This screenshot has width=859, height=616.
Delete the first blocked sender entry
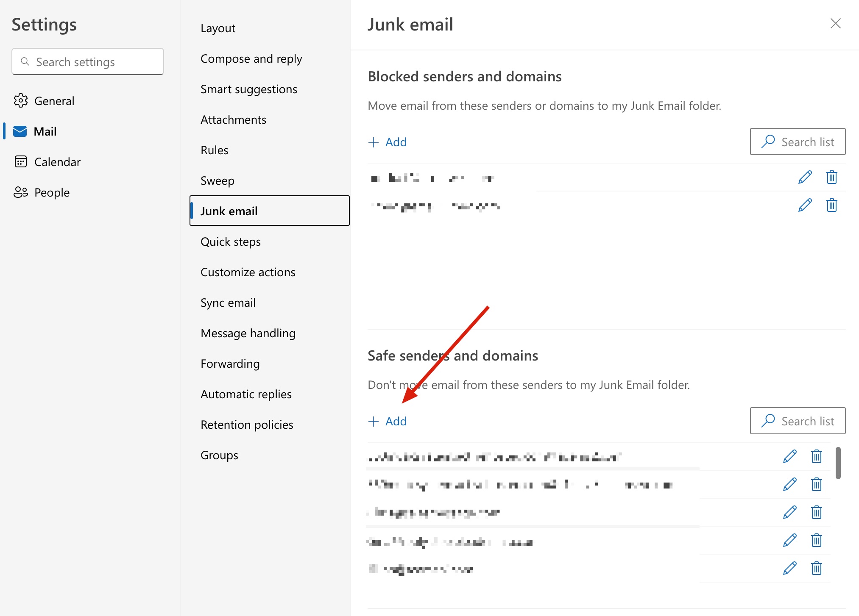(x=831, y=177)
